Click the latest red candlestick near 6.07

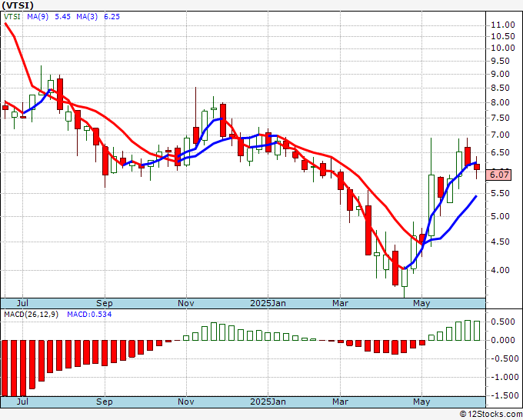pos(477,167)
